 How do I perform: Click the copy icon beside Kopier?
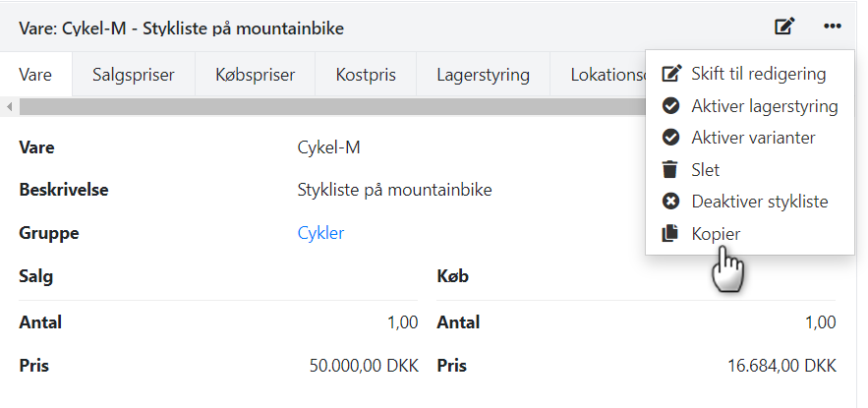point(671,234)
